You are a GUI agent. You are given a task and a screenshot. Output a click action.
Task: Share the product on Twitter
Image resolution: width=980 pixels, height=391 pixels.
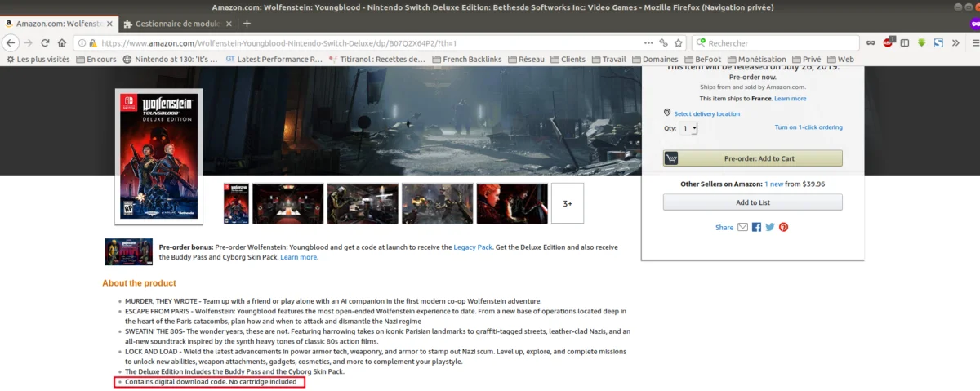coord(769,227)
